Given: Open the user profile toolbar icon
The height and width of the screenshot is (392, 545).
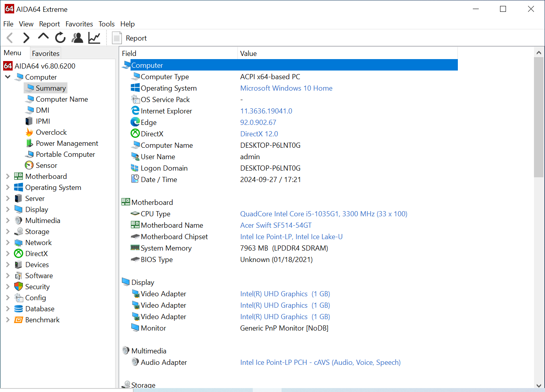Looking at the screenshot, I should (77, 38).
